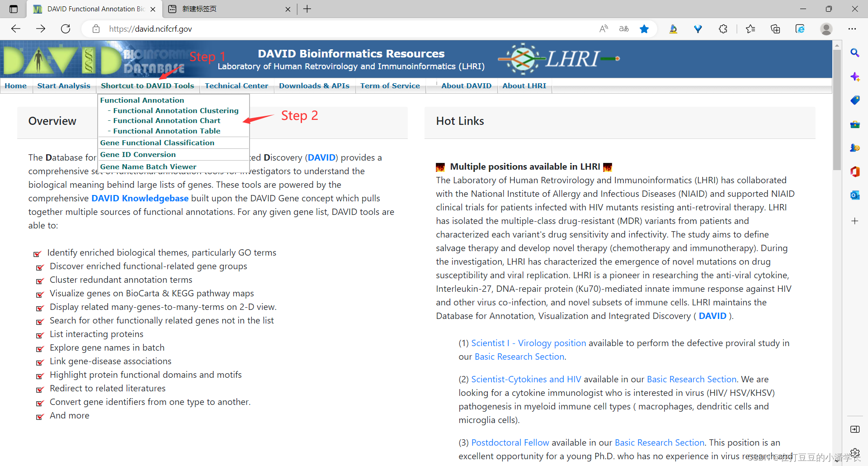The width and height of the screenshot is (868, 466).
Task: Click DAVID link ending Hot Links paragraph
Action: (x=712, y=316)
